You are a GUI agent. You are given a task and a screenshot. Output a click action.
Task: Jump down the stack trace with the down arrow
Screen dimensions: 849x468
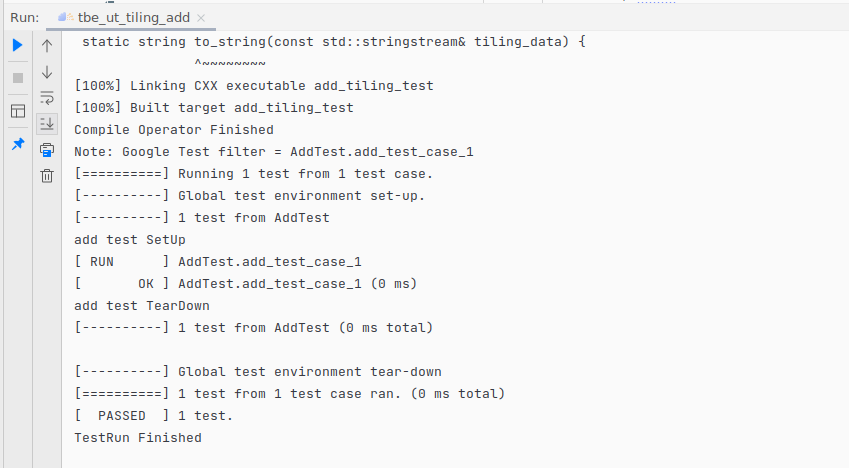[x=47, y=72]
